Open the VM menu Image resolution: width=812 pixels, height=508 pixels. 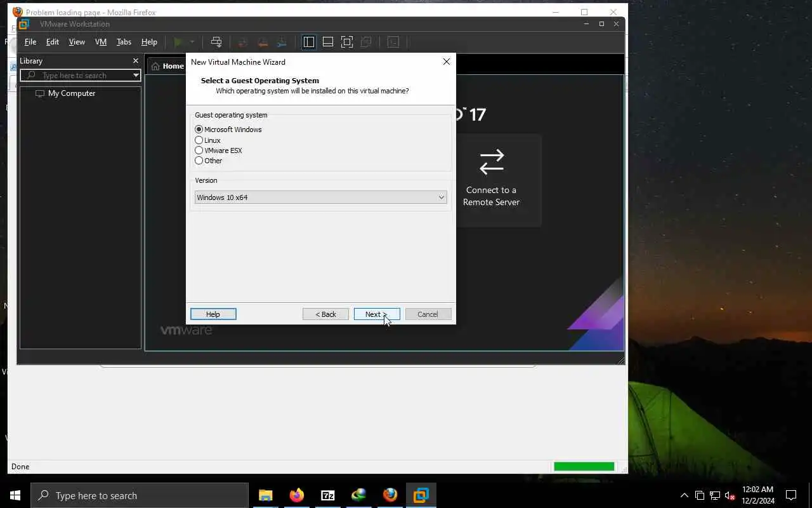(x=101, y=42)
